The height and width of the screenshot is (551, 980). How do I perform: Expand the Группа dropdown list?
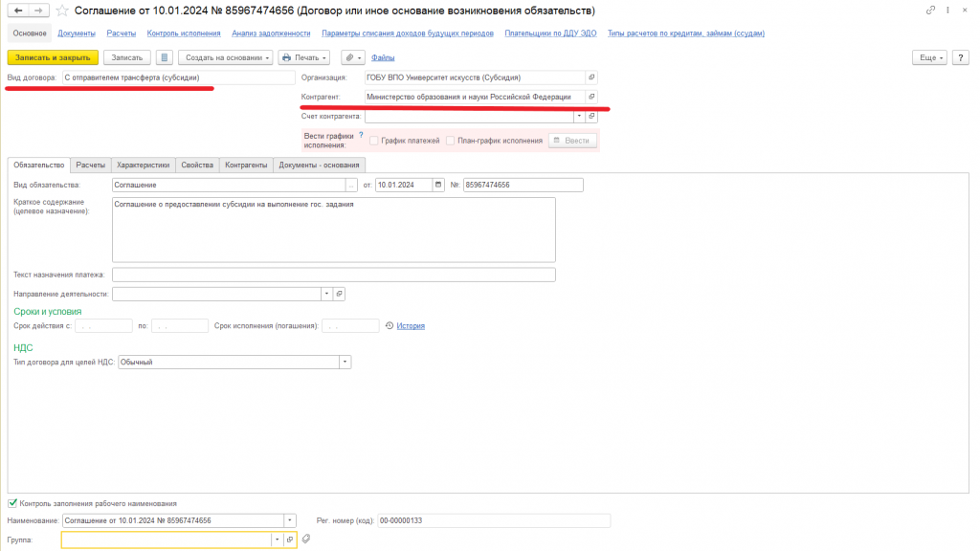click(x=278, y=540)
